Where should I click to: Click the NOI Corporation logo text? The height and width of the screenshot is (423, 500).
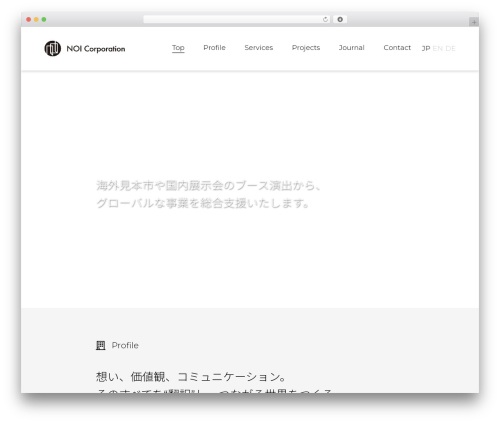click(x=96, y=49)
